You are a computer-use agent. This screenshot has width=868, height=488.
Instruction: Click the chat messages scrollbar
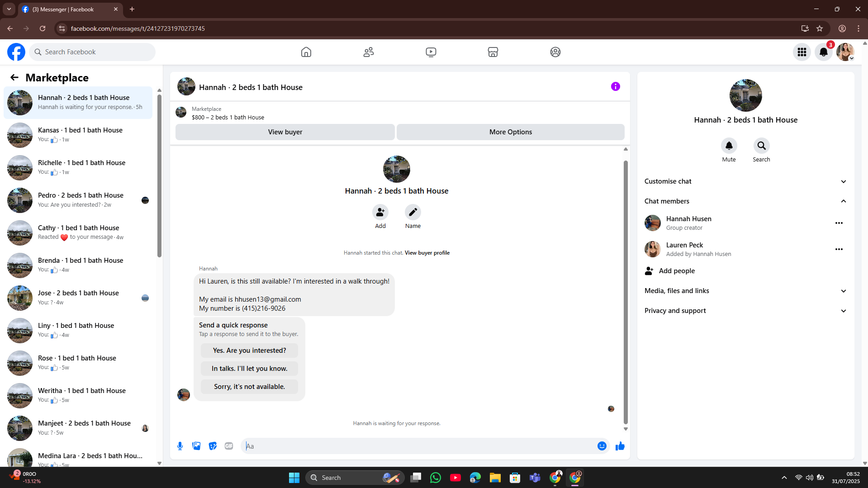(x=626, y=292)
